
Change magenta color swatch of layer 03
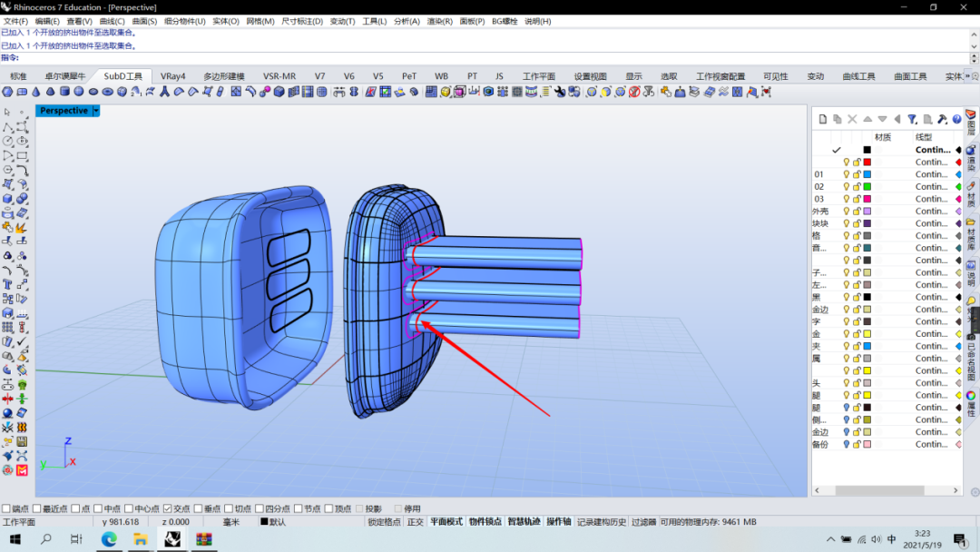867,199
